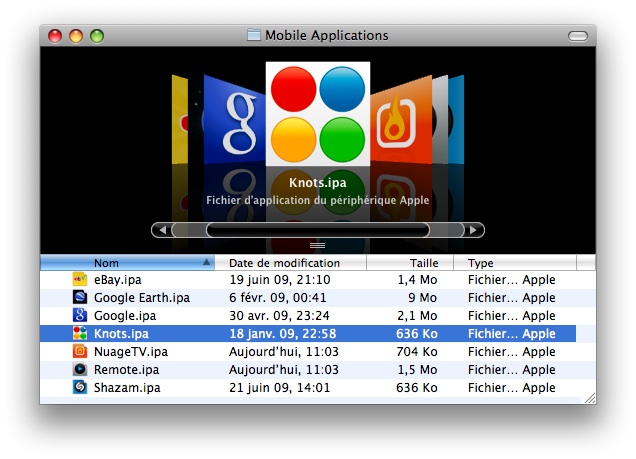
Task: Zoom window with green button
Action: coord(97,36)
